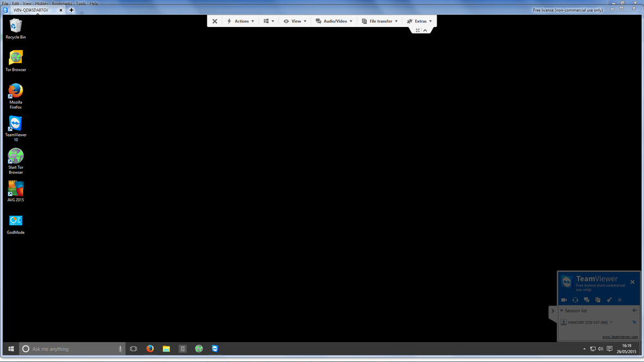This screenshot has height=362, width=644.
Task: Open the Tools menu
Action: coord(81,3)
